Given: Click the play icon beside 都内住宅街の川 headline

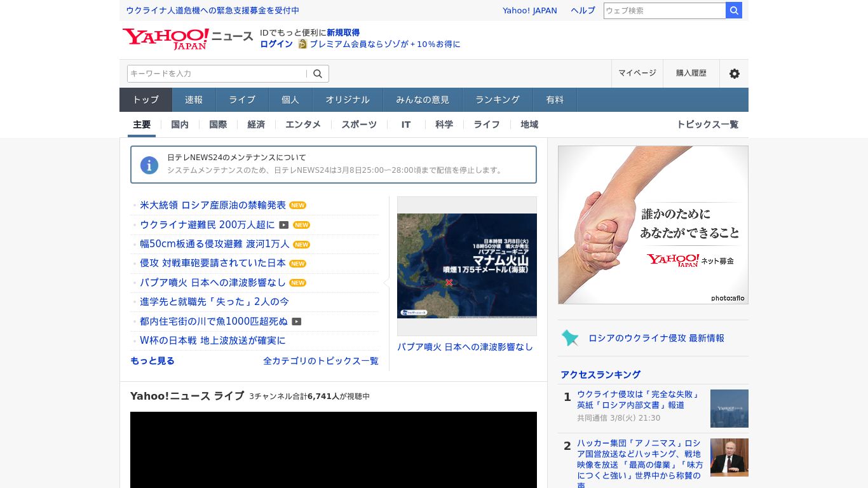Looking at the screenshot, I should 296,322.
